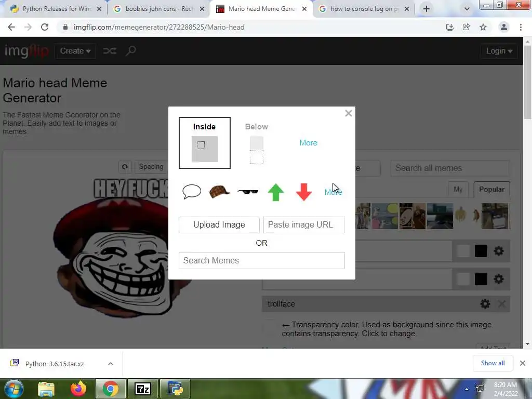
Task: Close the downloads bar
Action: point(523,363)
